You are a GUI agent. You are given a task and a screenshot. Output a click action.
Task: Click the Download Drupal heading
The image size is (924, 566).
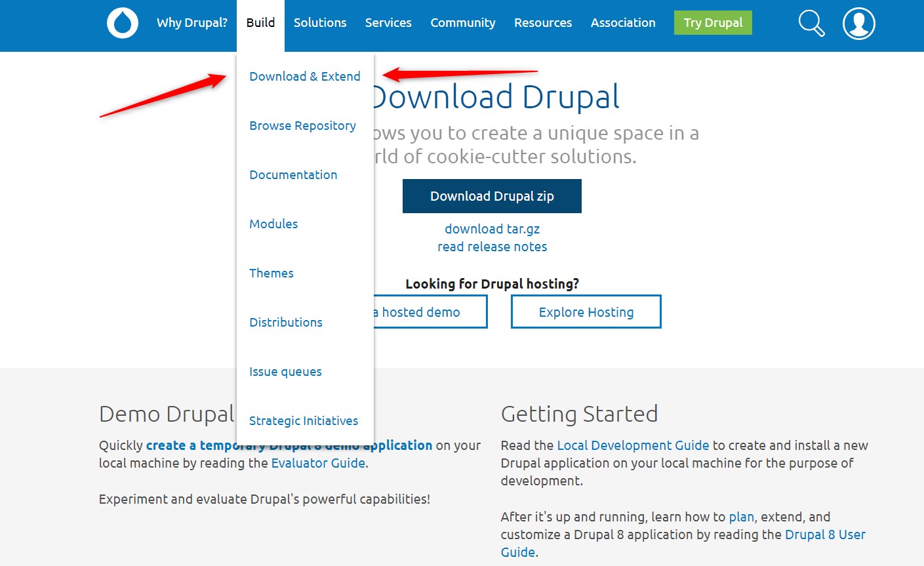(495, 97)
